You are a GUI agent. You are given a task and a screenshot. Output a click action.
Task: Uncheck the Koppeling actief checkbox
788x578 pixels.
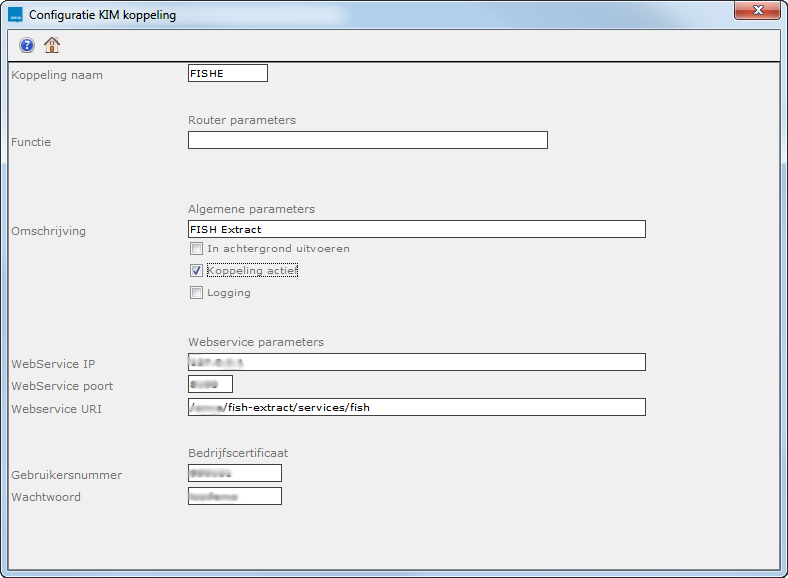[x=197, y=271]
